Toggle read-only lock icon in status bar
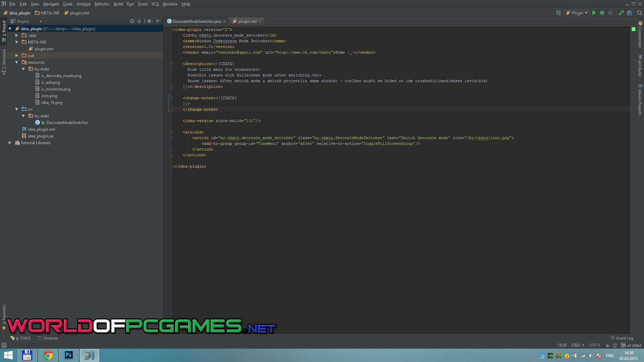 (607, 345)
